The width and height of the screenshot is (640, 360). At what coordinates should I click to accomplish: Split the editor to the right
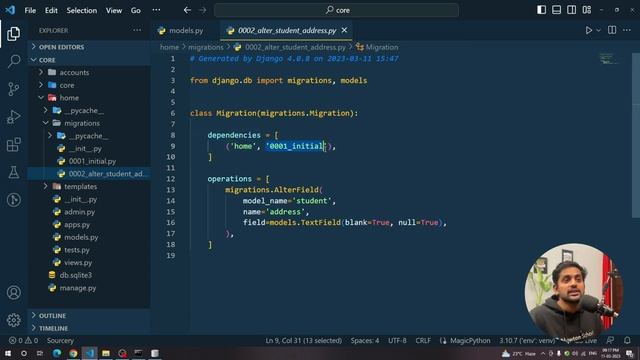click(612, 30)
